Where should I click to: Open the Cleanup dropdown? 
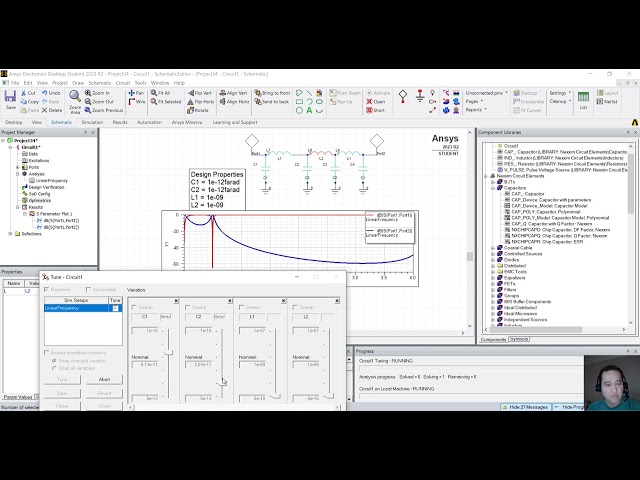(x=560, y=101)
